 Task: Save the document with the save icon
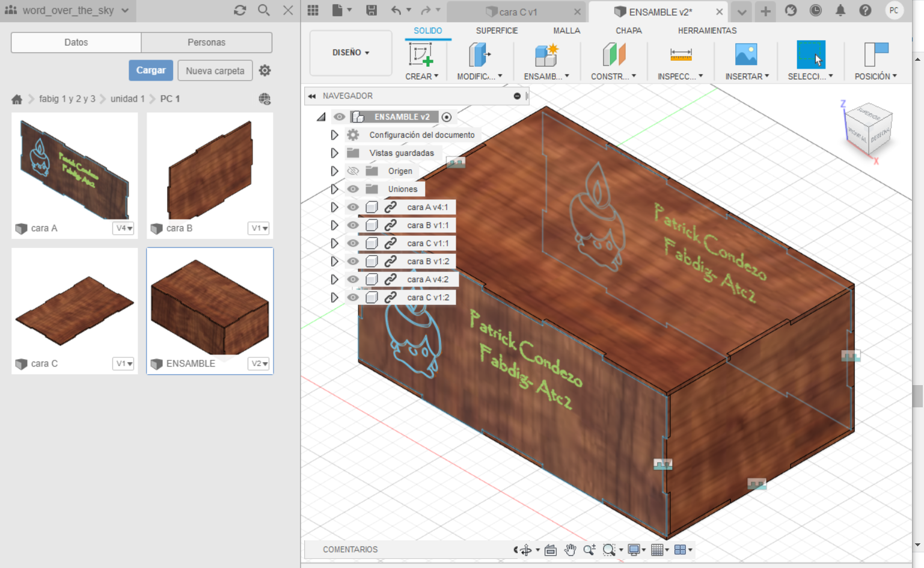(x=372, y=10)
